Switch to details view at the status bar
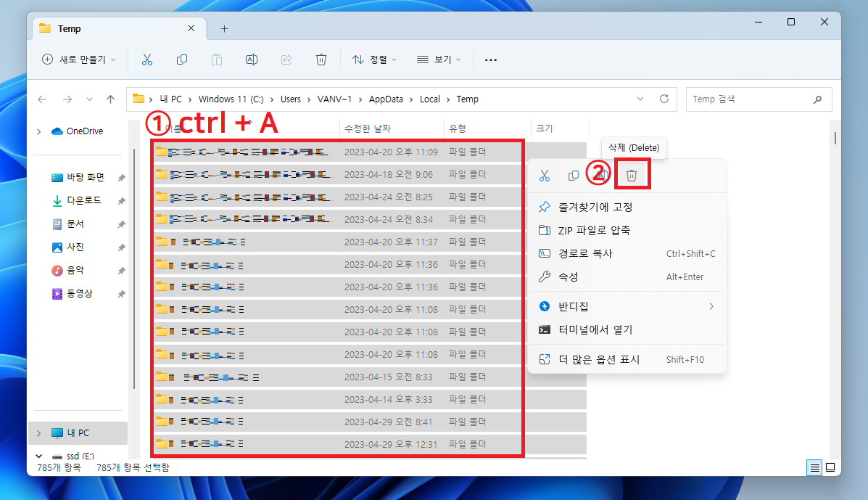Viewport: 868px width, 500px height. click(x=814, y=467)
